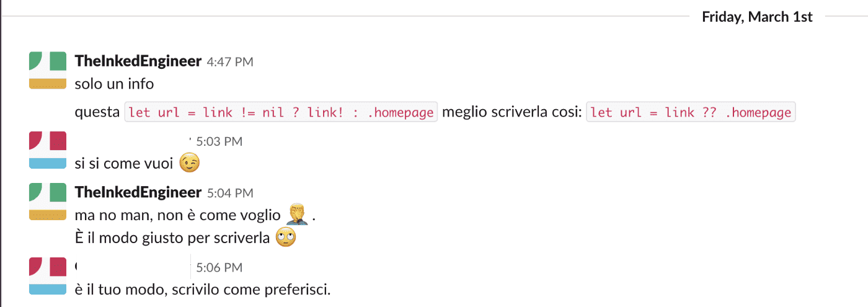The height and width of the screenshot is (307, 868).
Task: Click the 5:06 PM timestamp
Action: pos(219,268)
